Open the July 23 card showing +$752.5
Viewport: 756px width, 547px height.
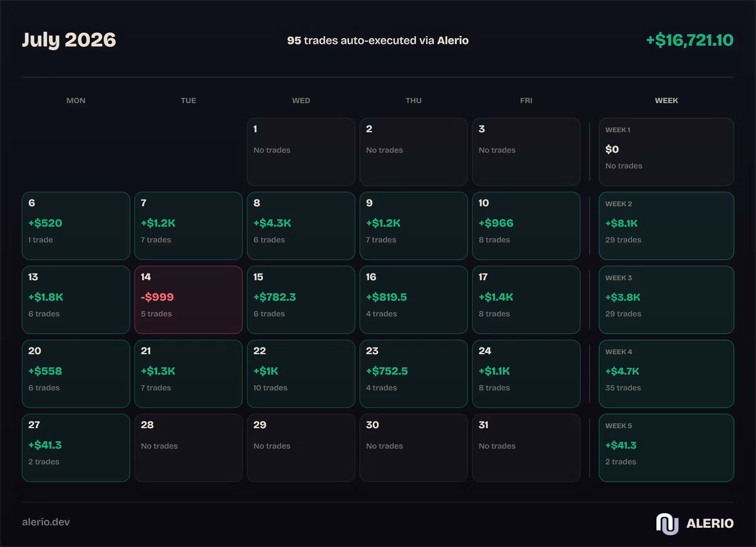(413, 374)
